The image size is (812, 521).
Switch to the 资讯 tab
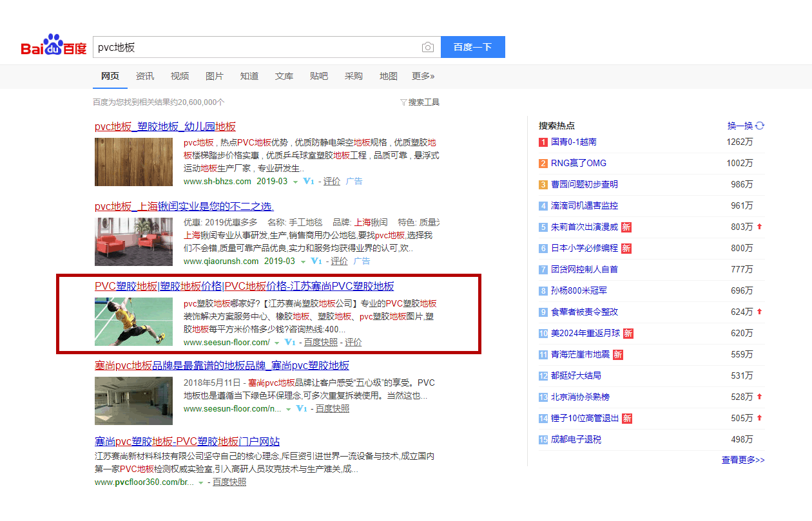145,76
